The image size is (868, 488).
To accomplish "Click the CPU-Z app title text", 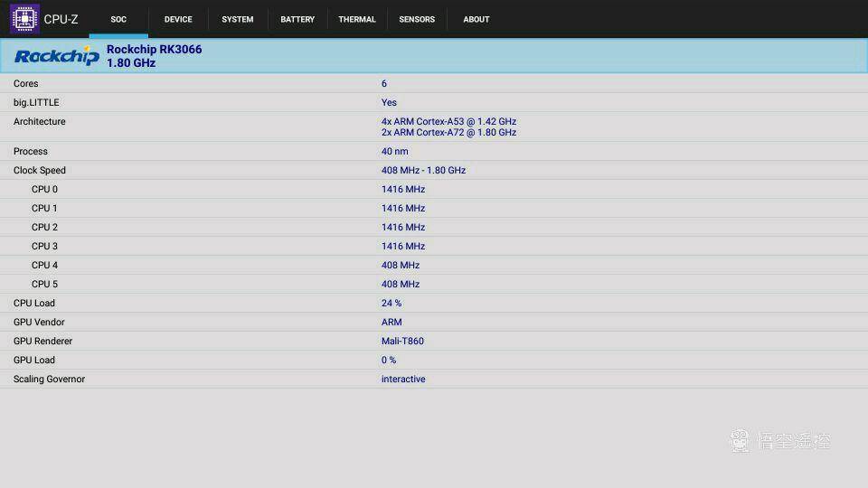I will (61, 19).
